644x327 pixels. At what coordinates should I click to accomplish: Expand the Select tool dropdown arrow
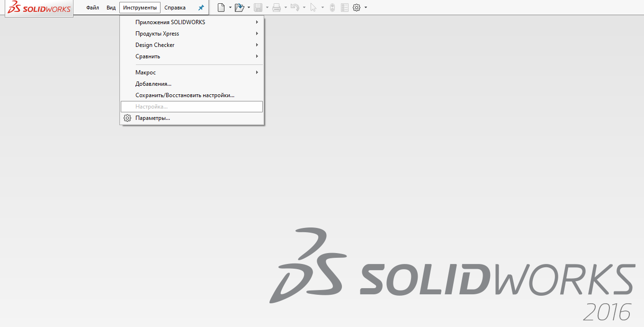click(322, 8)
